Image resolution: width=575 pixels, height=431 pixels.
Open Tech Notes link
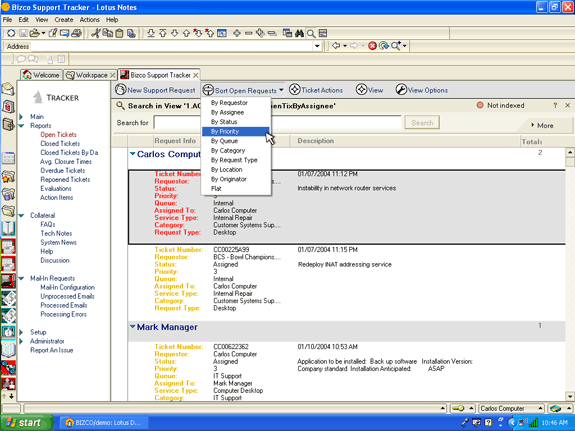pyautogui.click(x=56, y=233)
